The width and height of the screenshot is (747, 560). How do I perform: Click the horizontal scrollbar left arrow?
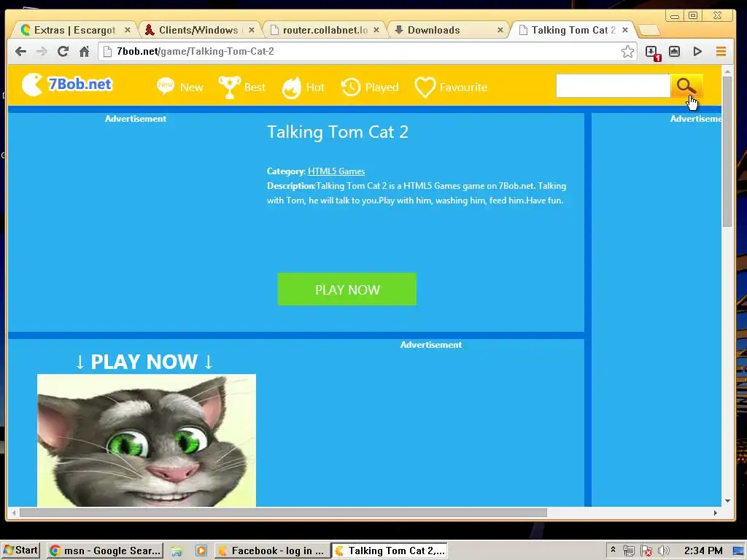(x=14, y=513)
